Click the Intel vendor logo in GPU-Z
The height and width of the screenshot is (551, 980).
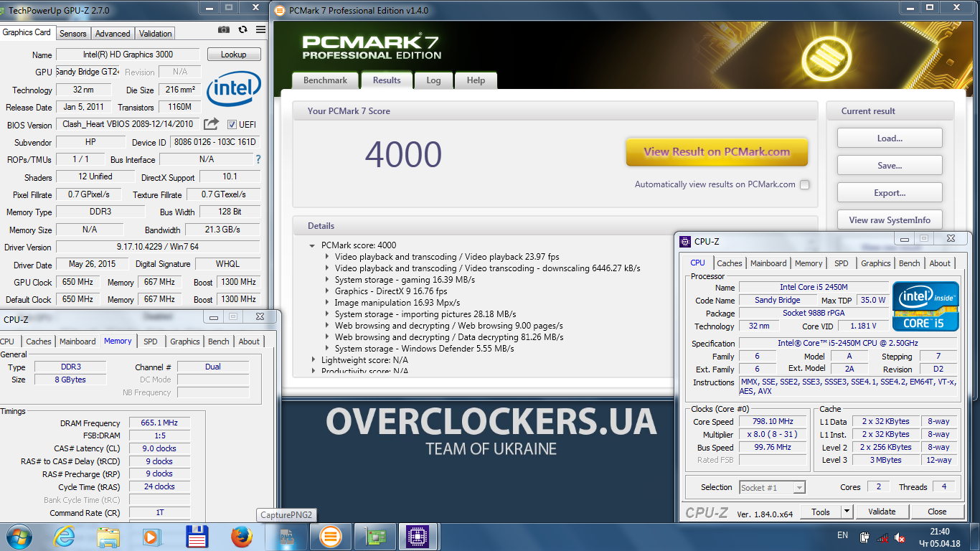click(x=233, y=88)
